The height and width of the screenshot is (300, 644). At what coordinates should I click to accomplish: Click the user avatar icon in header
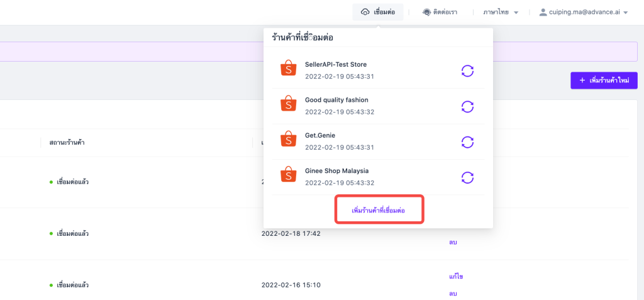click(x=543, y=13)
